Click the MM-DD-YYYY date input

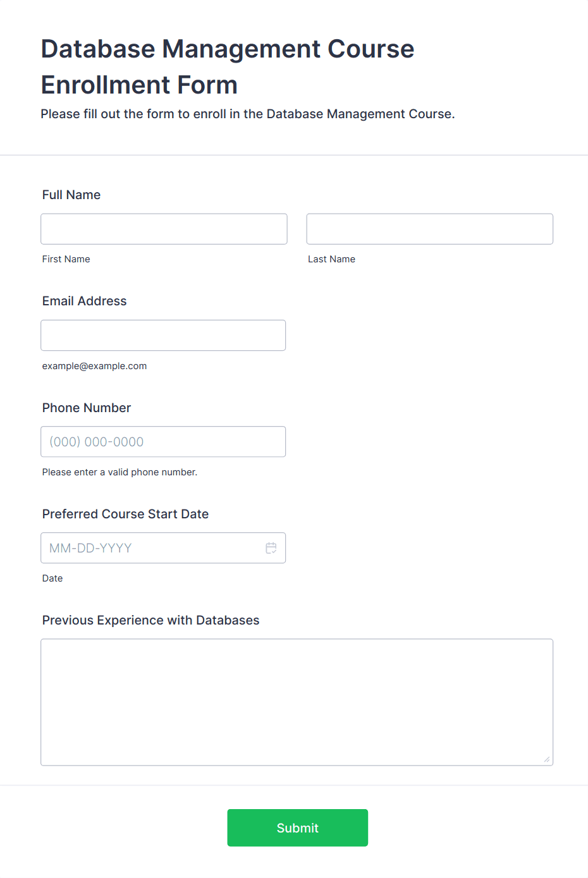pyautogui.click(x=152, y=548)
